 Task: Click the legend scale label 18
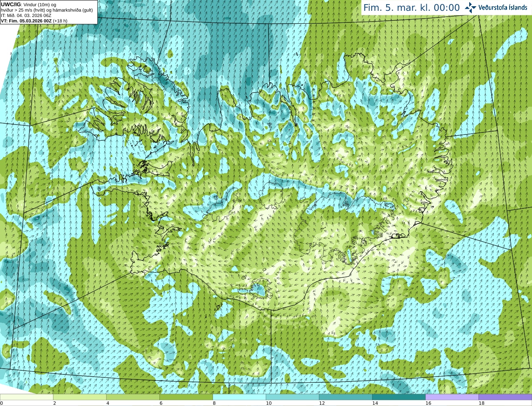pyautogui.click(x=481, y=403)
